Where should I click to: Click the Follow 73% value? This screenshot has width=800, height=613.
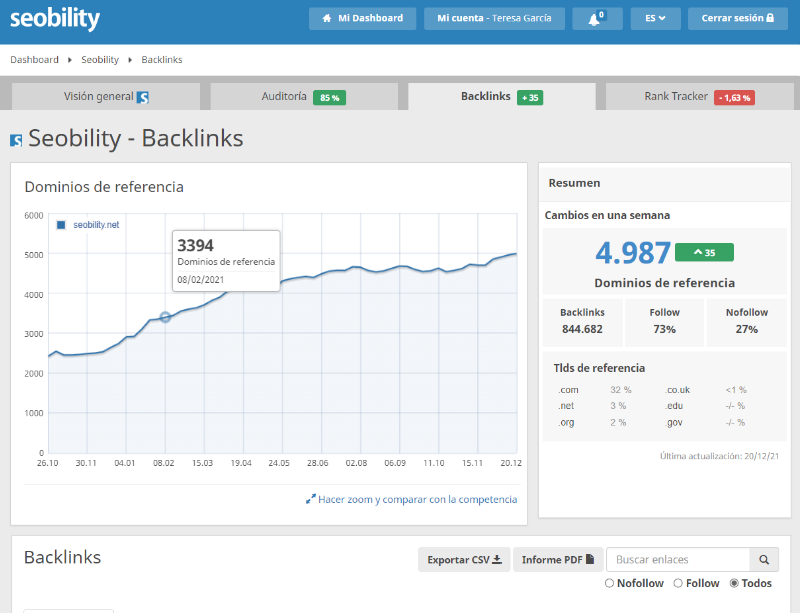pyautogui.click(x=664, y=329)
